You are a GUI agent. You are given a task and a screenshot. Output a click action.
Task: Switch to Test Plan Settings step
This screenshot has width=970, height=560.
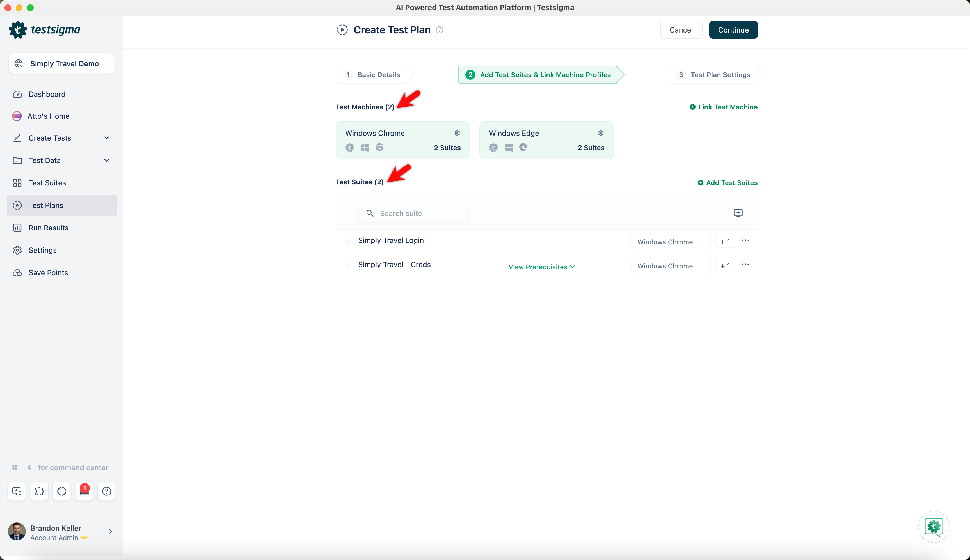tap(715, 75)
